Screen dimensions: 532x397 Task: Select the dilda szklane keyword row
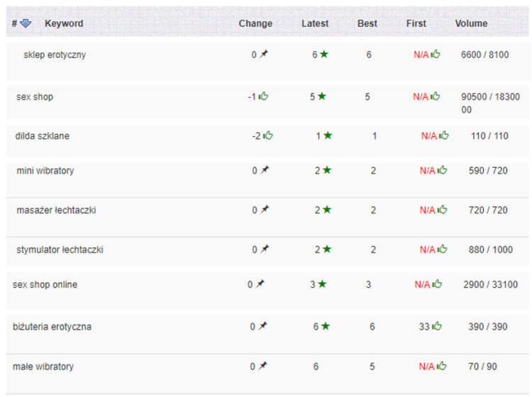point(267,140)
